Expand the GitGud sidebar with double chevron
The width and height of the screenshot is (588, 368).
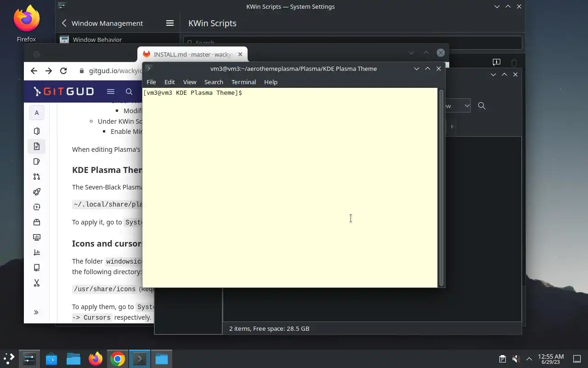pos(36,312)
